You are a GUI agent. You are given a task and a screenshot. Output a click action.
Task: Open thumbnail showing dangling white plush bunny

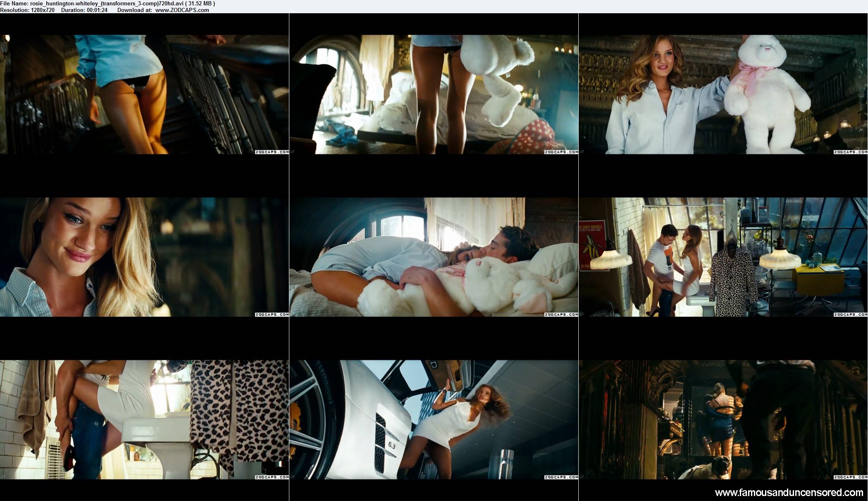434,94
